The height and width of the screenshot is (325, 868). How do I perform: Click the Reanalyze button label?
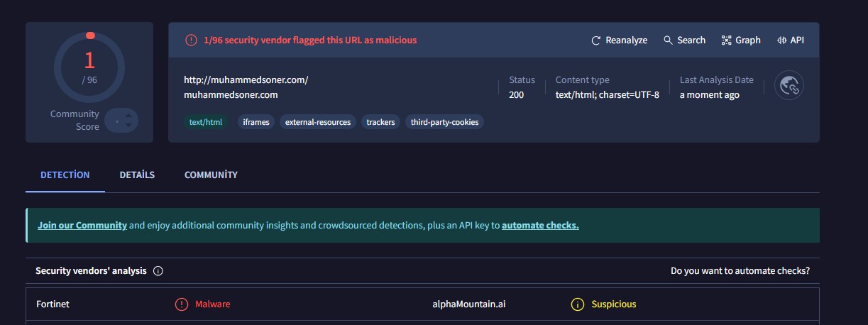click(x=626, y=40)
